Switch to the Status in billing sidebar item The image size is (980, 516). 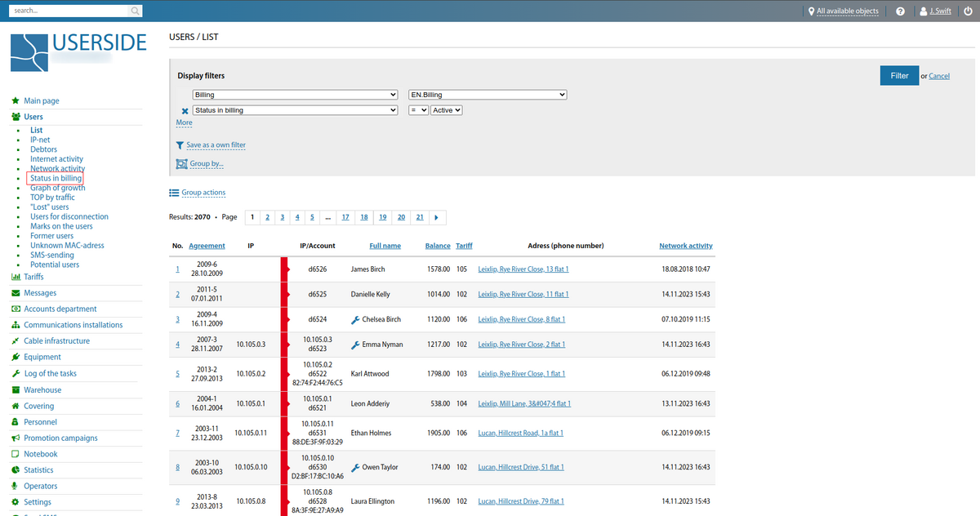point(56,178)
